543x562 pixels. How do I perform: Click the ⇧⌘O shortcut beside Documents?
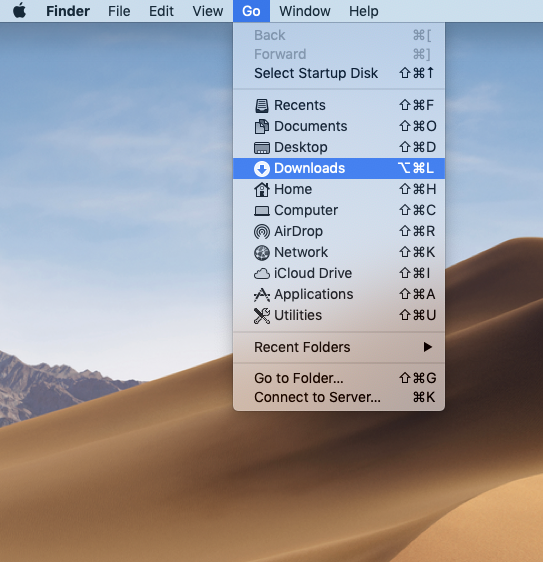click(418, 126)
